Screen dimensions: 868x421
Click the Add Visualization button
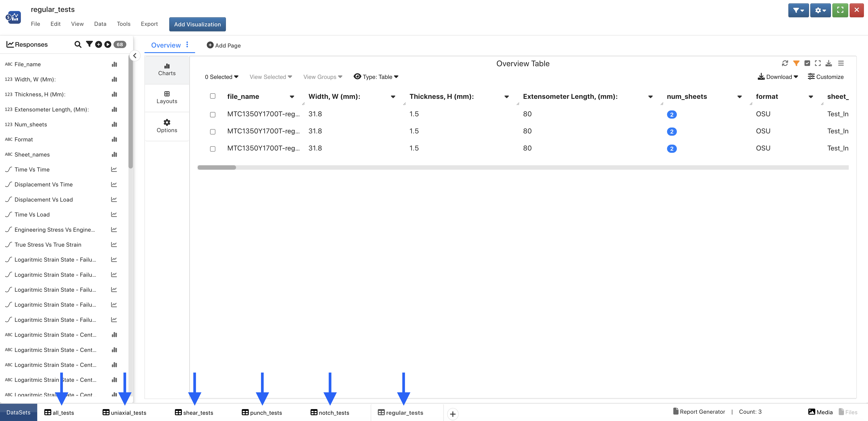pos(197,24)
